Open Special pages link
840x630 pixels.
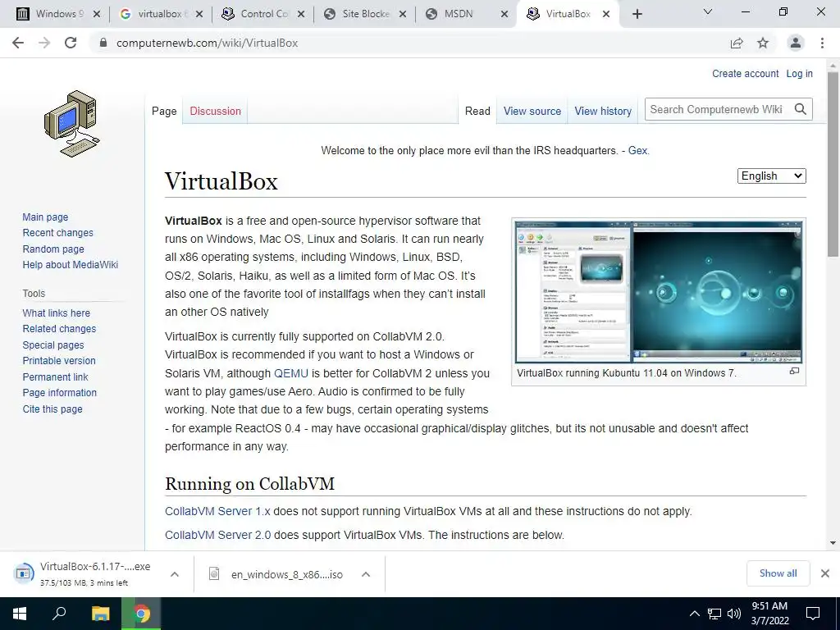(53, 345)
